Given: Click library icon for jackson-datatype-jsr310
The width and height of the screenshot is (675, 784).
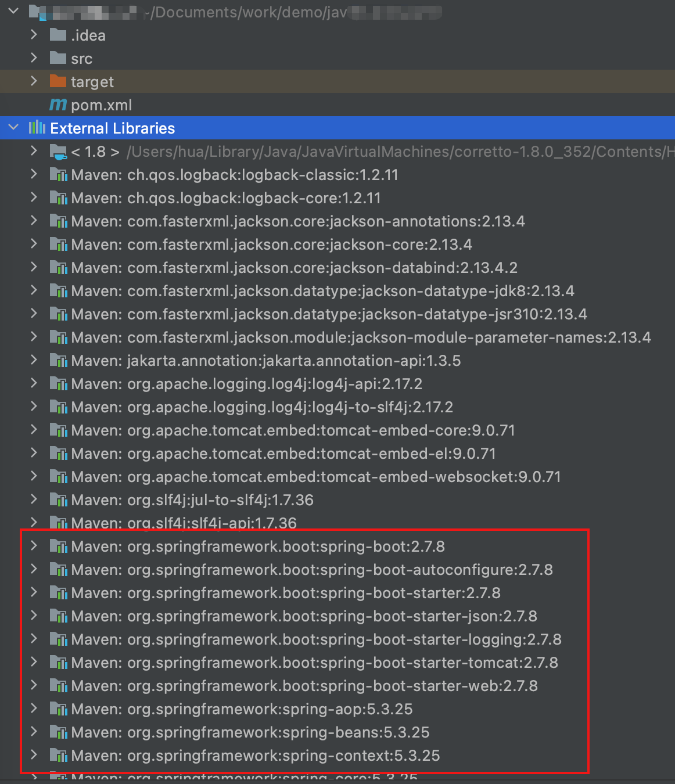Looking at the screenshot, I should click(59, 314).
